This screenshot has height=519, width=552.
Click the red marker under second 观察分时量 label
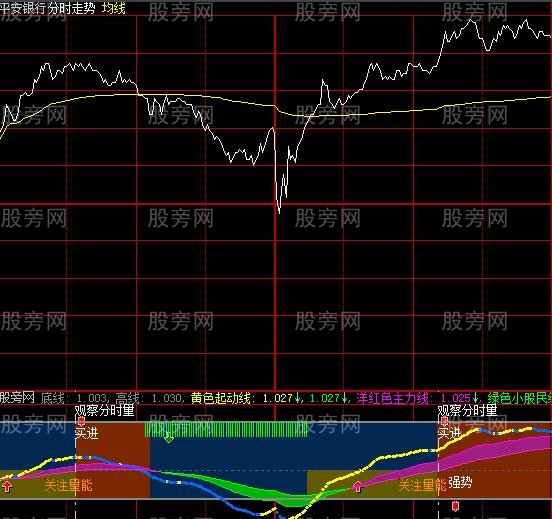coord(444,421)
